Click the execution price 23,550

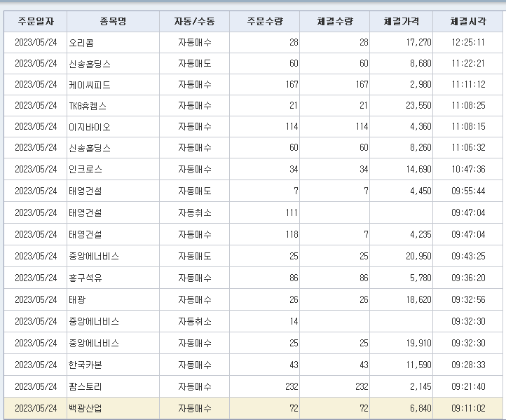click(418, 106)
